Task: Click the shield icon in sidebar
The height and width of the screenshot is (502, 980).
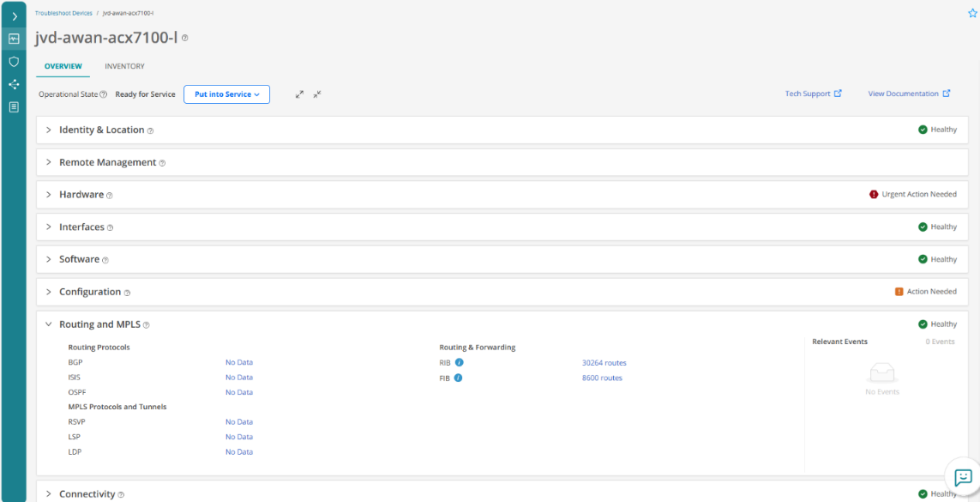Action: (x=14, y=62)
